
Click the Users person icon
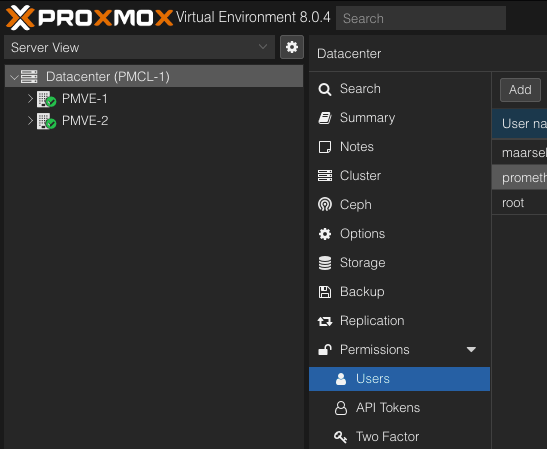coord(341,379)
